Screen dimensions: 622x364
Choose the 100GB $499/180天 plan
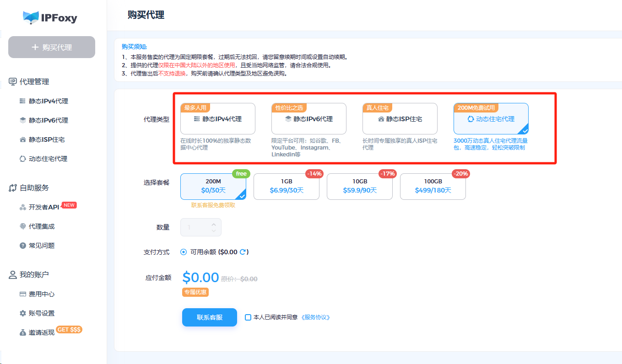click(x=433, y=187)
